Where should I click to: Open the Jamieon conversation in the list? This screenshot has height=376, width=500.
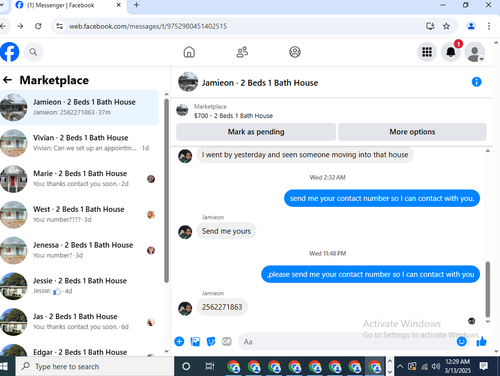pyautogui.click(x=79, y=107)
